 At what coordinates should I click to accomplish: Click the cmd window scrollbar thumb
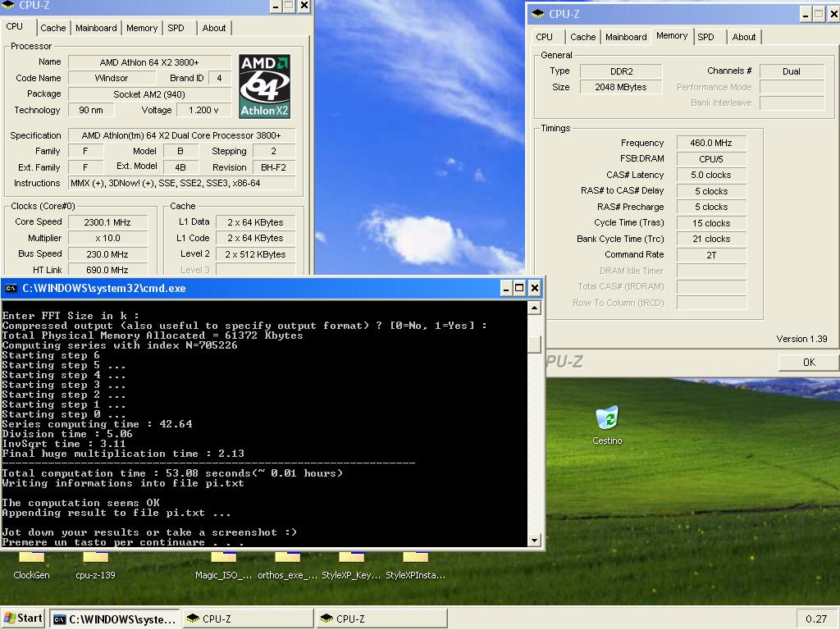tap(533, 344)
